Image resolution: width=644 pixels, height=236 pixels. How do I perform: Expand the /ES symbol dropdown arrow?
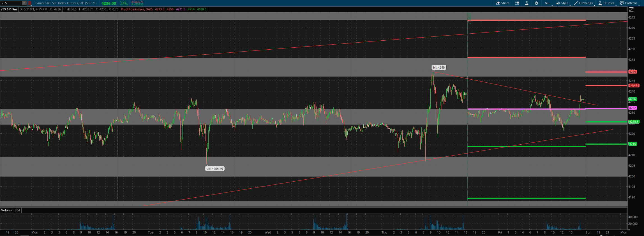coord(24,3)
